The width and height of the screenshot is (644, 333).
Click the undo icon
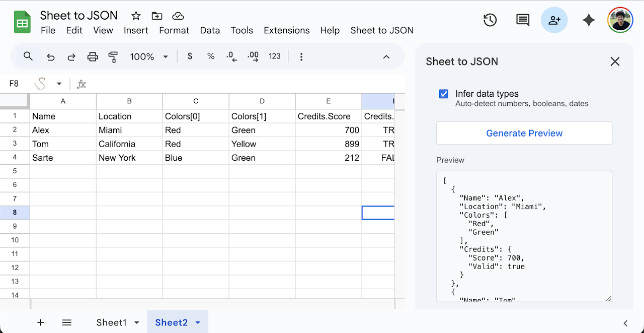coord(50,56)
